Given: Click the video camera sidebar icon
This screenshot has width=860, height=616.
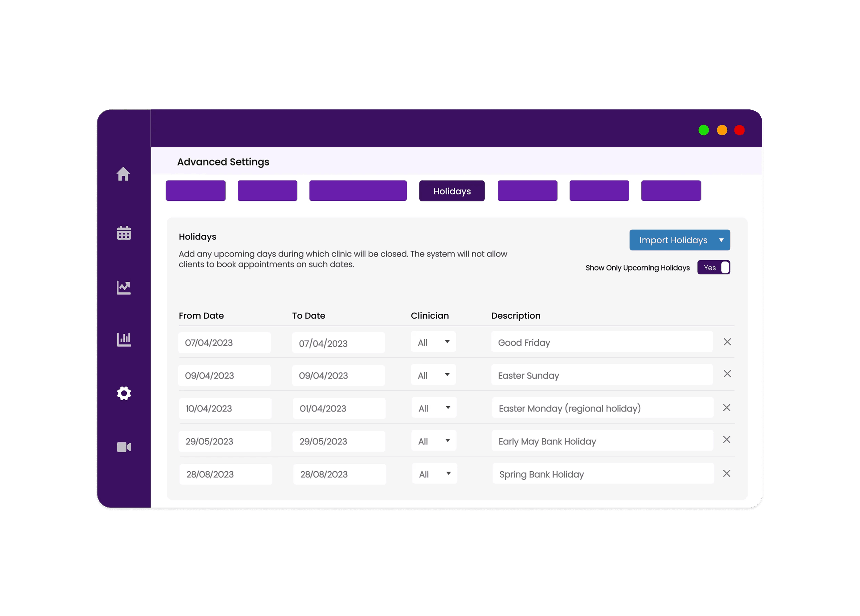Looking at the screenshot, I should (124, 447).
